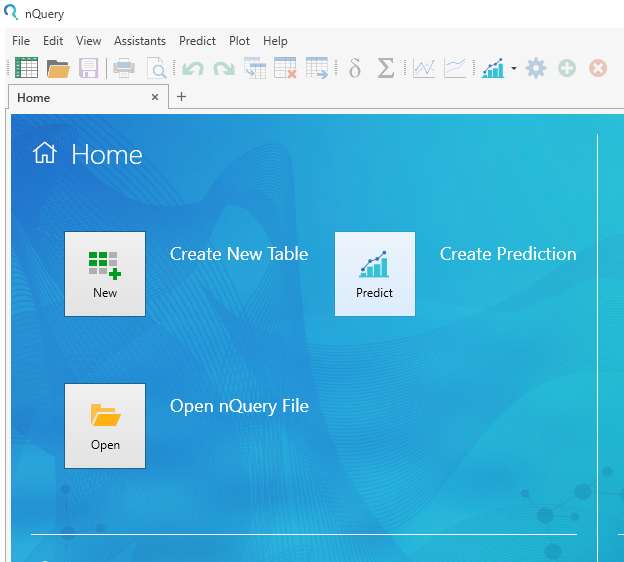Click the table with right arrow icon
This screenshot has width=624, height=562.
(x=317, y=68)
